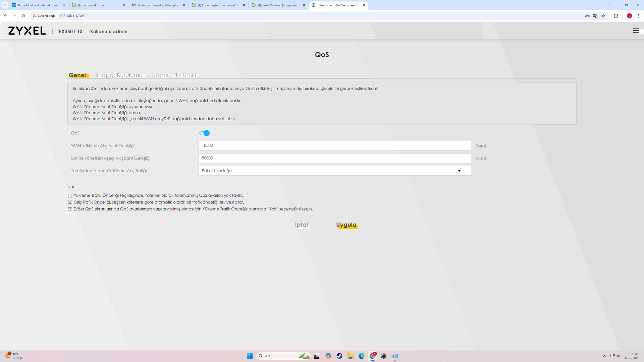644x362 pixels.
Task: Show hidden system tray icons
Action: pos(604,356)
